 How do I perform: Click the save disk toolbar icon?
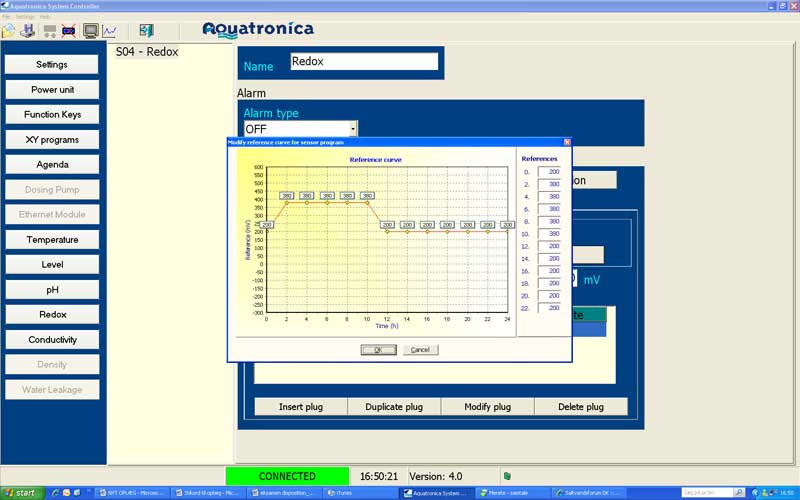coord(28,31)
